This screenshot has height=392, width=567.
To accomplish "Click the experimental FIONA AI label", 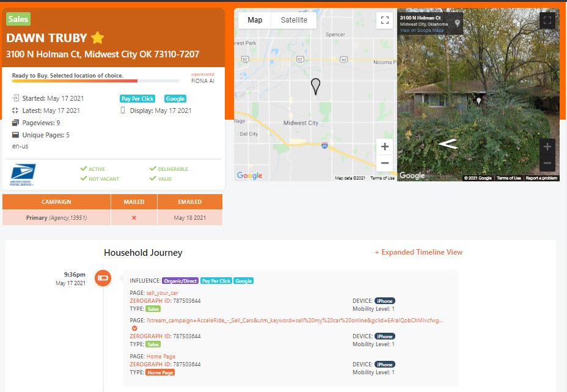I will tap(202, 78).
